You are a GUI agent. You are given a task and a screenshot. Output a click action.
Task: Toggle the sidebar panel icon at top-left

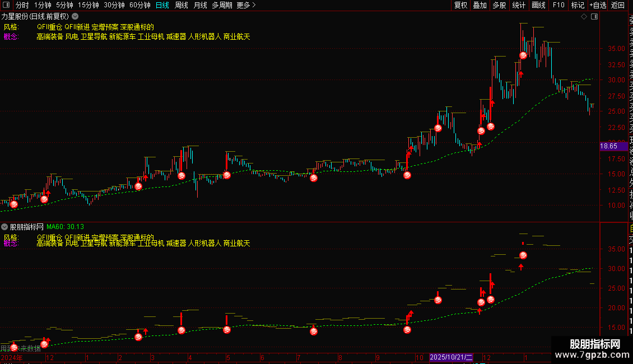[x=6, y=5]
